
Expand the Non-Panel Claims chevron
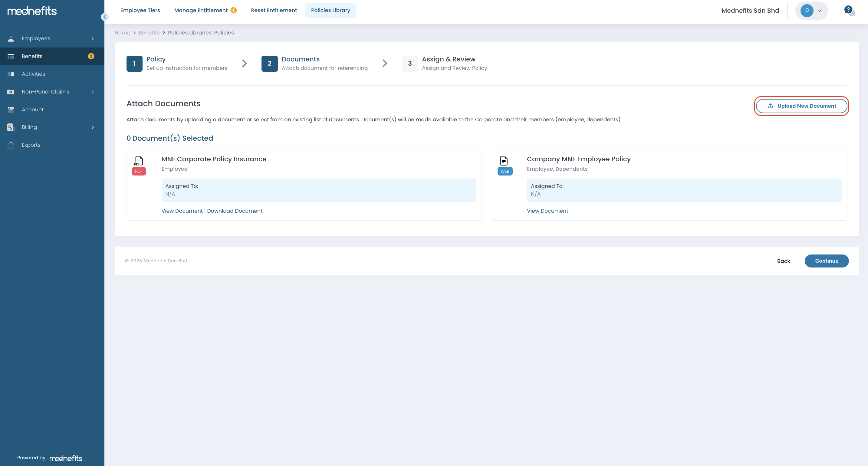point(93,92)
